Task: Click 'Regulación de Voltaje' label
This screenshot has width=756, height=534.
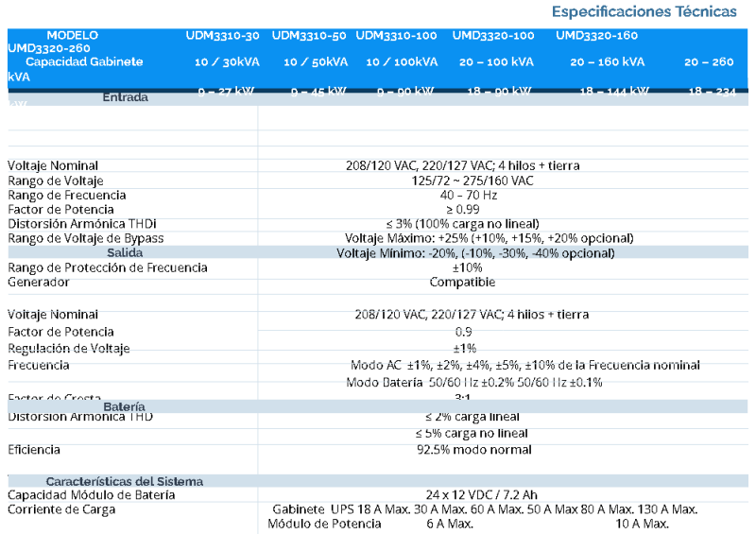Action: 68,349
